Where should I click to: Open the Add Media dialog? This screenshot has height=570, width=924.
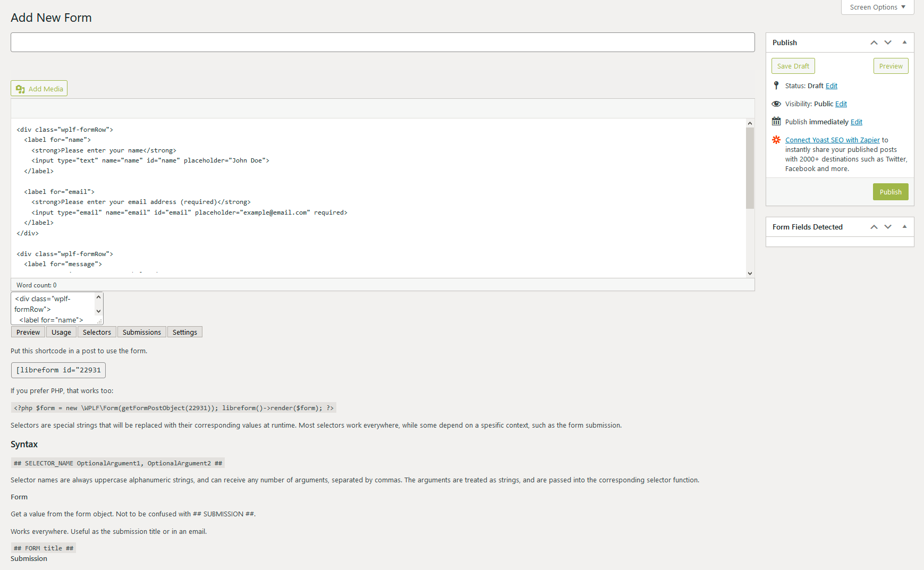(39, 88)
